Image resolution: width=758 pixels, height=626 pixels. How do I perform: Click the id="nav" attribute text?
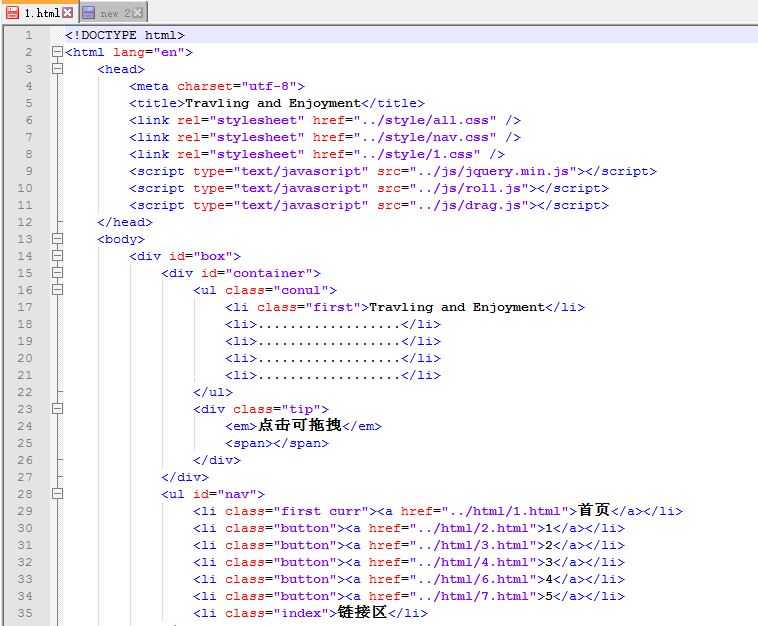(225, 495)
